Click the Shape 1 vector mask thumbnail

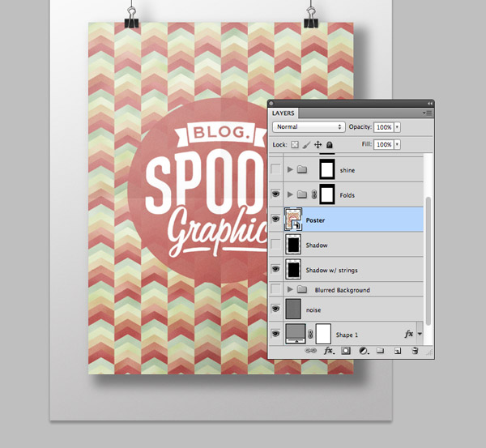(323, 334)
